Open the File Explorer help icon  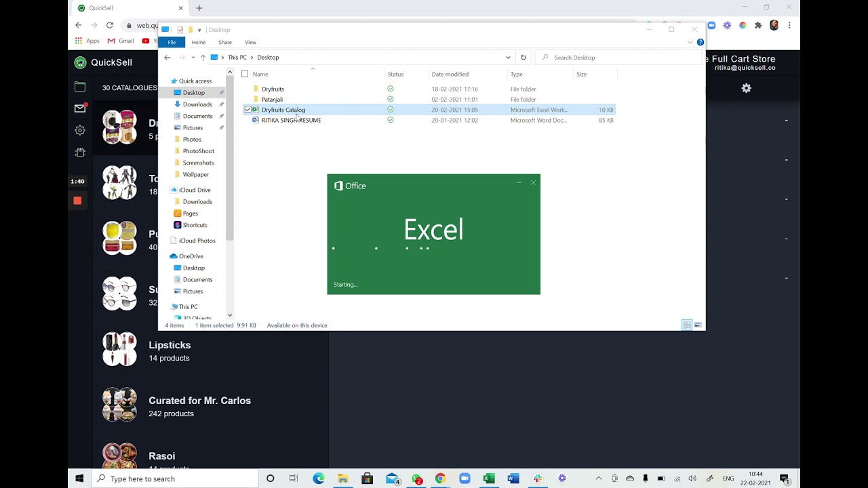pyautogui.click(x=701, y=42)
